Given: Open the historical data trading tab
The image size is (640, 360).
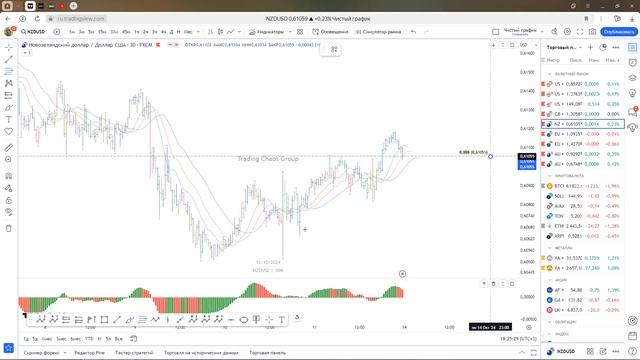Looking at the screenshot, I should [201, 353].
